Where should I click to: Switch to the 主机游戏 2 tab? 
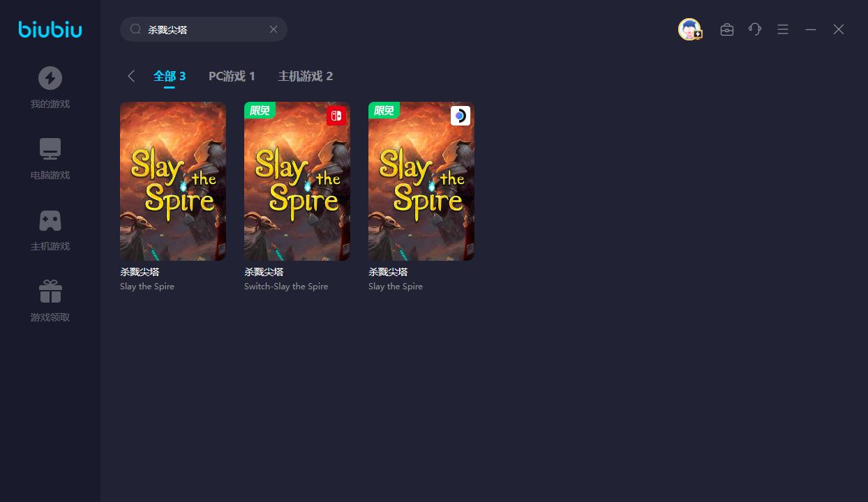pos(305,76)
